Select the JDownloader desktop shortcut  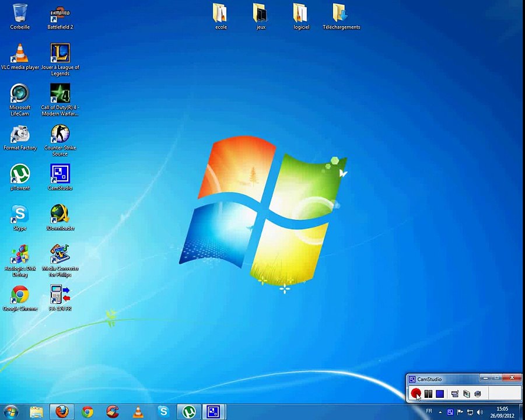[60, 218]
